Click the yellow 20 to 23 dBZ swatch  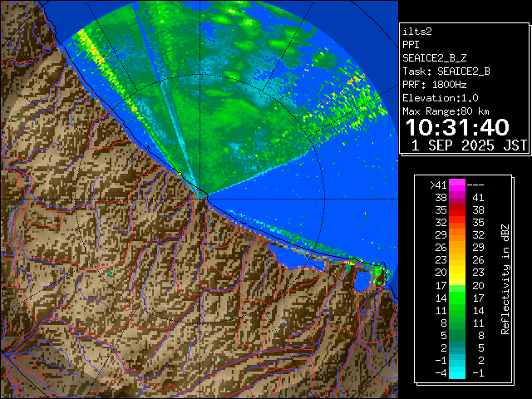[x=457, y=273]
